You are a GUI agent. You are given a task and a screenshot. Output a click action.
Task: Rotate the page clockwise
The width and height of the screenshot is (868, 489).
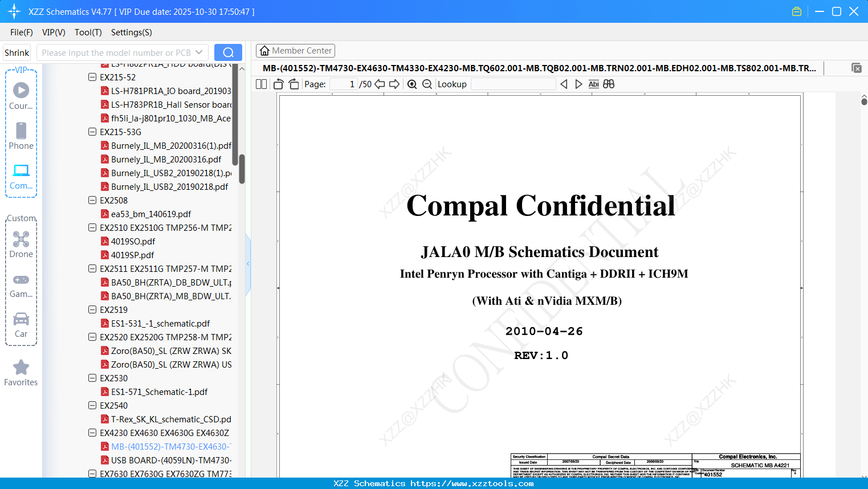(294, 84)
